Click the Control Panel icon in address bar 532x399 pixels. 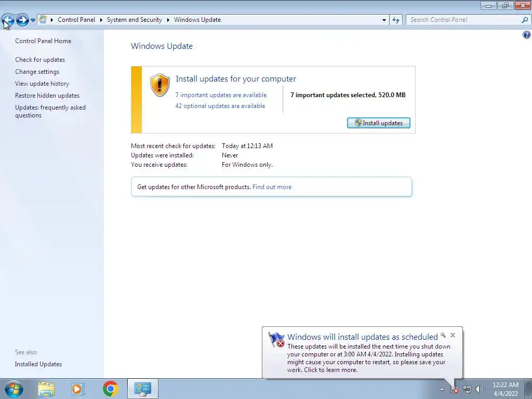43,19
